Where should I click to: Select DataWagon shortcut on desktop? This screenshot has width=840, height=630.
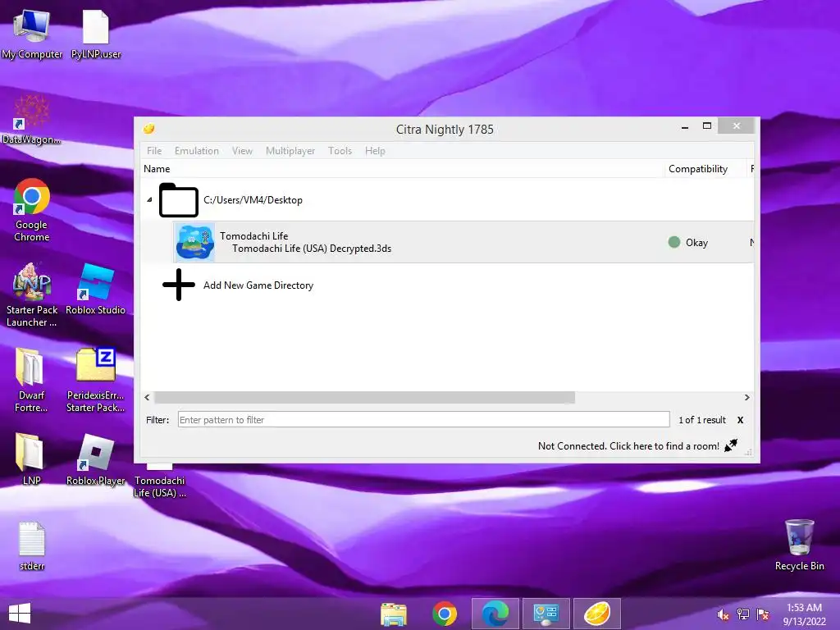[32, 121]
